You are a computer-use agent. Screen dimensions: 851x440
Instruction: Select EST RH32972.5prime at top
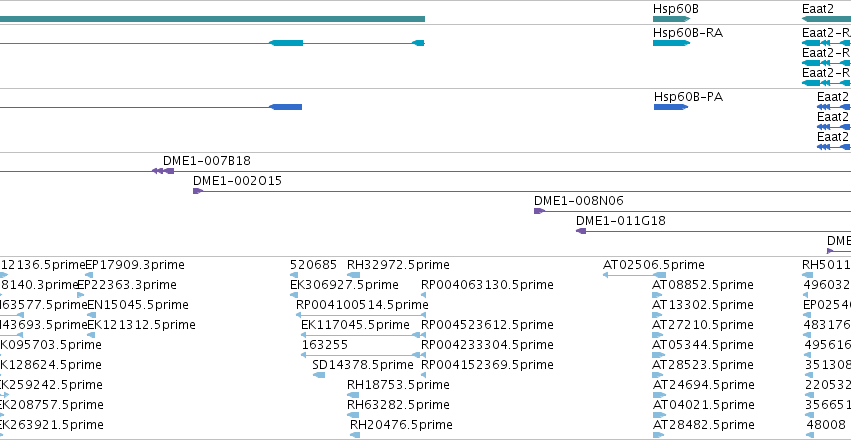398,265
